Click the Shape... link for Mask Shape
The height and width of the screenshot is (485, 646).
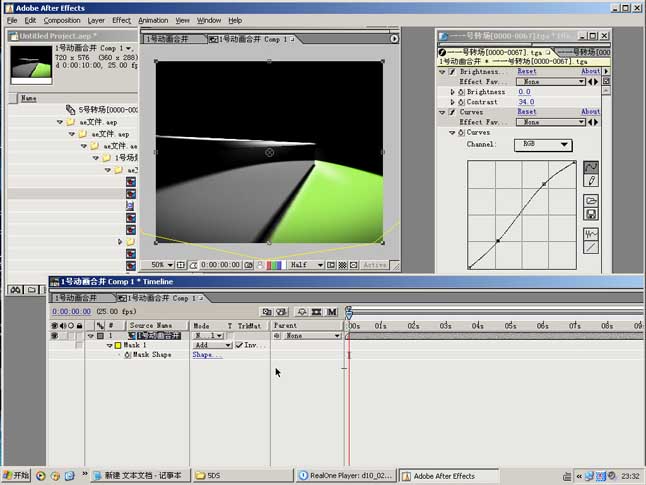[207, 355]
